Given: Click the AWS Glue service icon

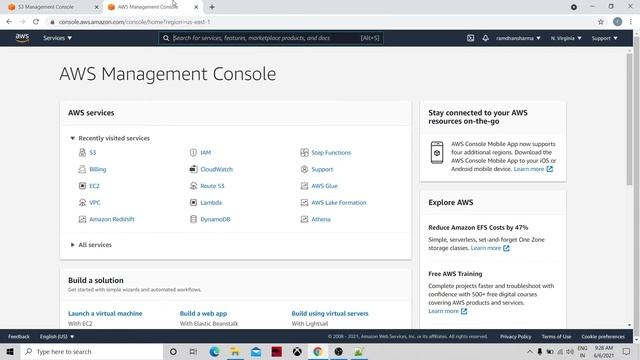Looking at the screenshot, I should coord(304,186).
